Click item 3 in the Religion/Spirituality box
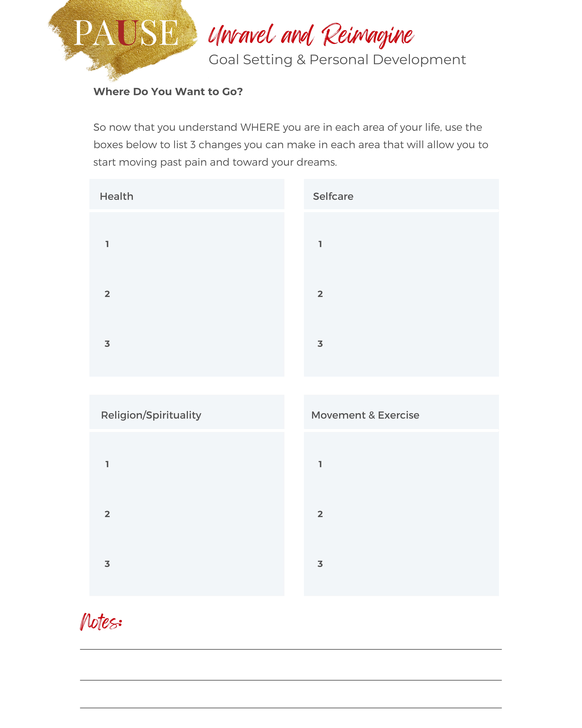 click(x=107, y=564)
